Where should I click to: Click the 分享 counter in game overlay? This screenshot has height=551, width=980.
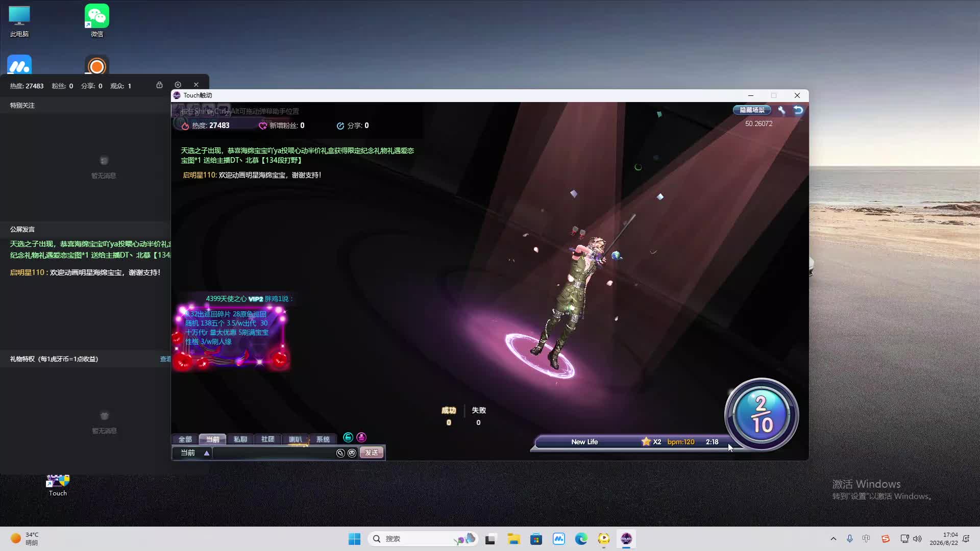click(353, 126)
